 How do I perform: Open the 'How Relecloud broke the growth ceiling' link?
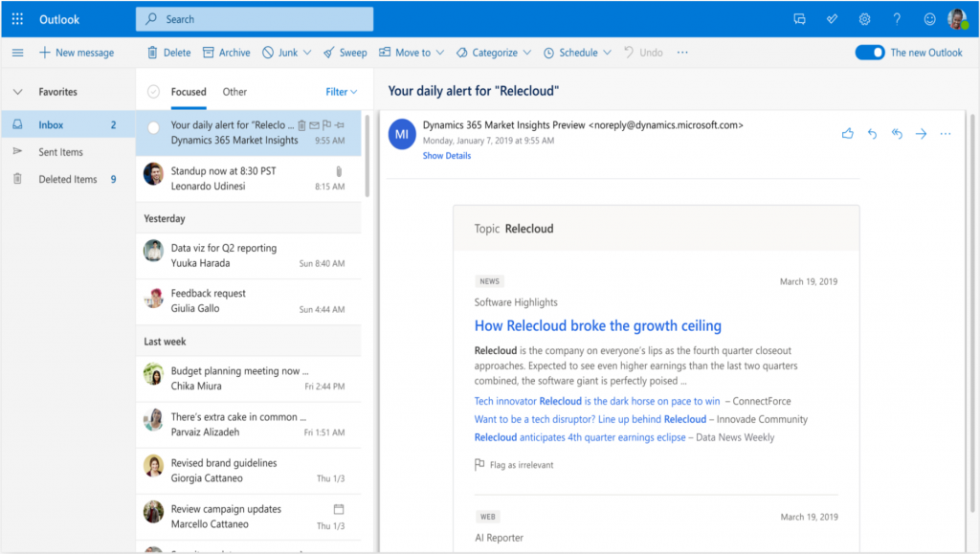pos(597,325)
